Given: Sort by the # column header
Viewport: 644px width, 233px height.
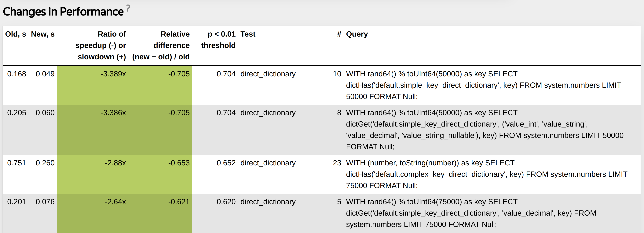Looking at the screenshot, I should [339, 34].
